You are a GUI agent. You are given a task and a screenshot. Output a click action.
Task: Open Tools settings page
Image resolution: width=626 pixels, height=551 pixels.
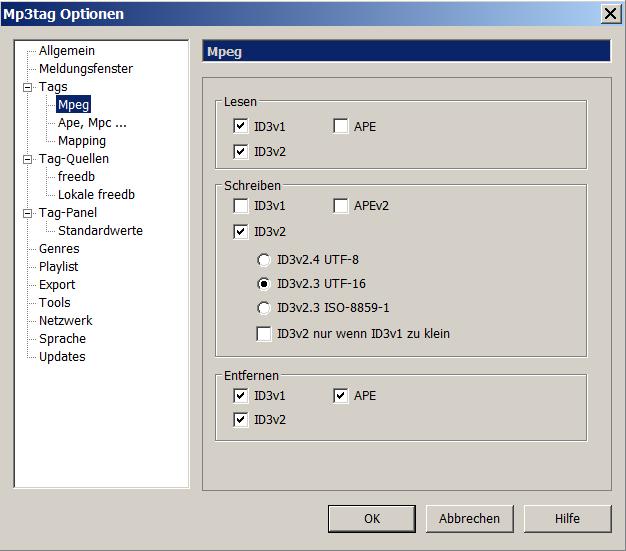click(x=54, y=302)
